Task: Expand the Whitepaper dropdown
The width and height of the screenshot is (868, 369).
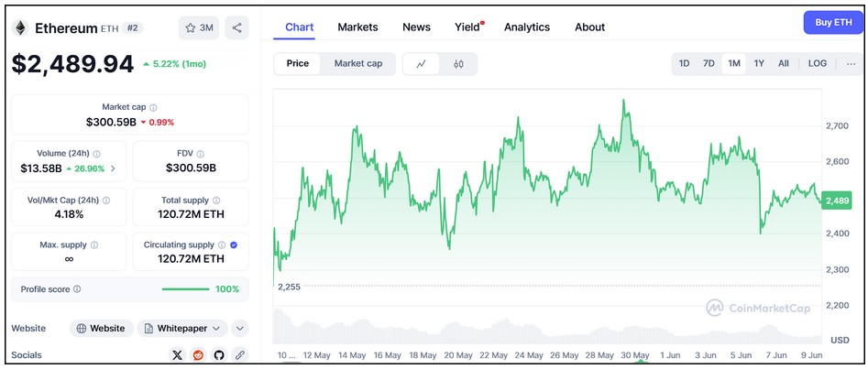Action: (182, 329)
